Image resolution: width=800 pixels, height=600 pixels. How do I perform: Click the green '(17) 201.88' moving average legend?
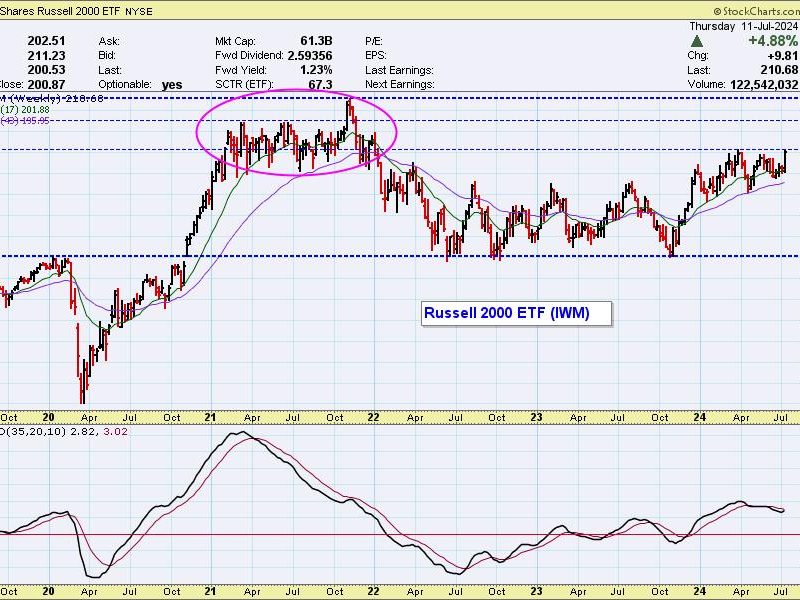[25, 110]
